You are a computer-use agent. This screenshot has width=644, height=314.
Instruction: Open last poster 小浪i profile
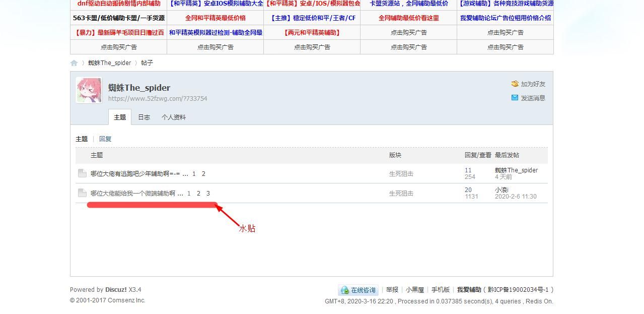point(502,190)
